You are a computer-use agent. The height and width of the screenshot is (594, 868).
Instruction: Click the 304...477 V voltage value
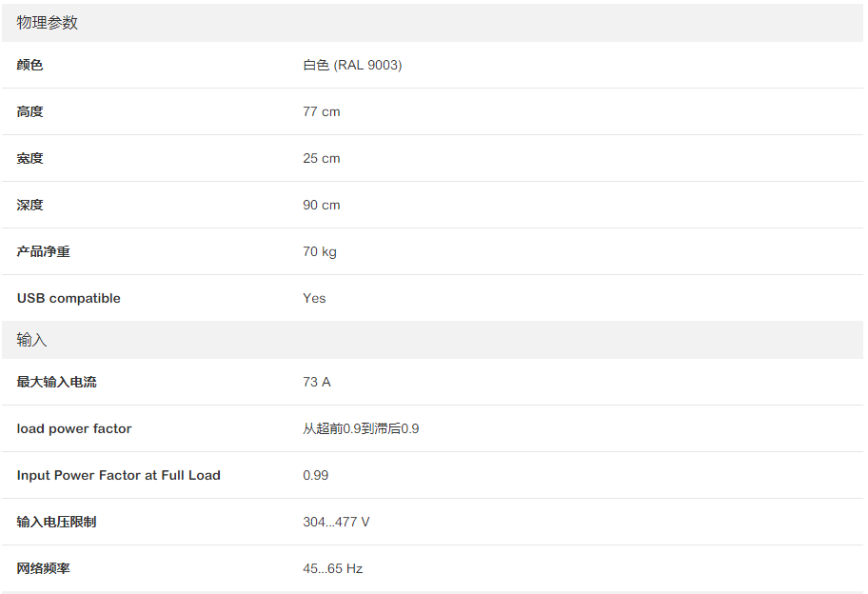(x=336, y=522)
